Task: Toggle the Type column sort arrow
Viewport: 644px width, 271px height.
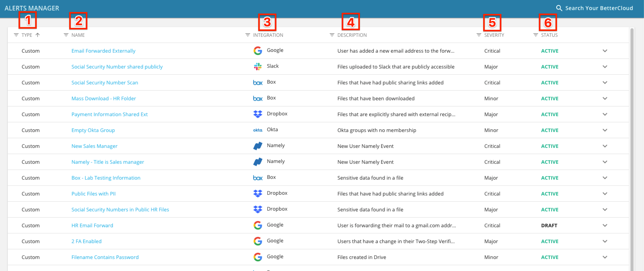Action: [37, 35]
